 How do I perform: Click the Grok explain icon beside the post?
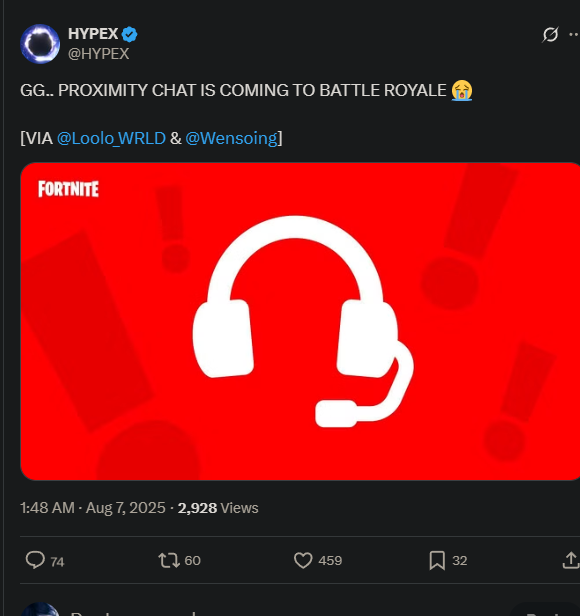pos(550,35)
